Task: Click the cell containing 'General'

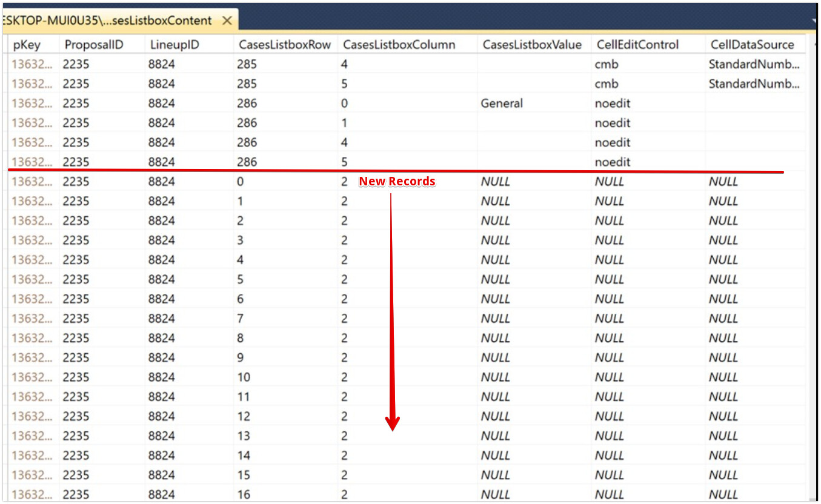Action: tap(502, 104)
